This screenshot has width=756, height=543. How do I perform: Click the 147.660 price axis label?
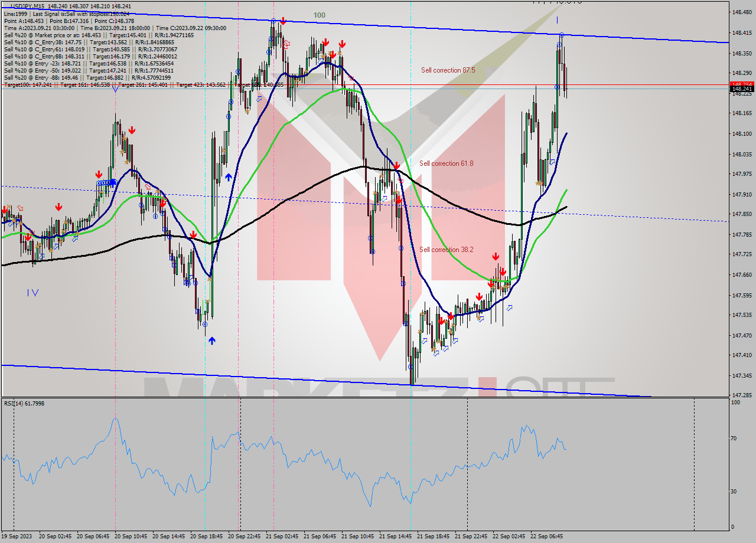click(x=742, y=274)
